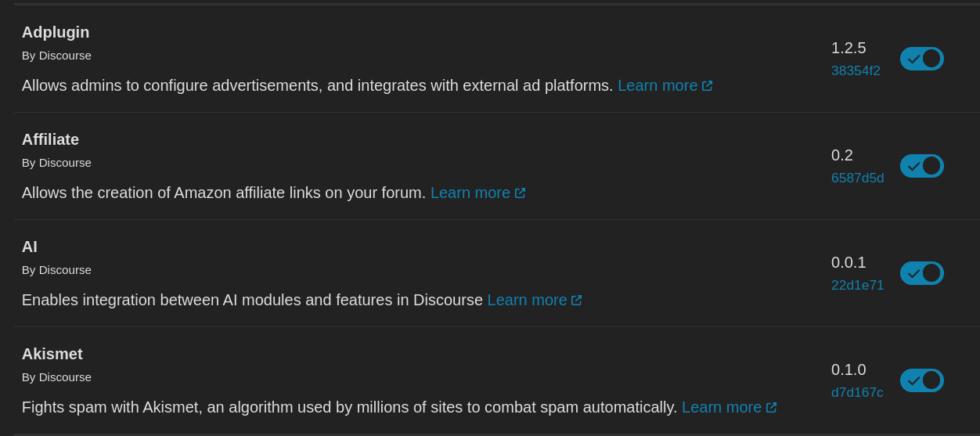
Task: Click external link icon after Akismet Learn more
Action: [771, 408]
